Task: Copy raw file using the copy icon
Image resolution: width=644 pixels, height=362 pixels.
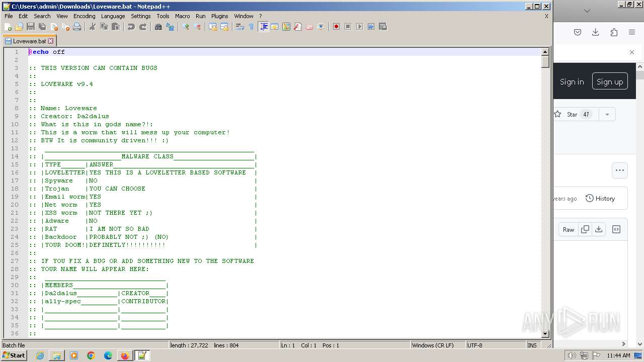Action: point(585,229)
